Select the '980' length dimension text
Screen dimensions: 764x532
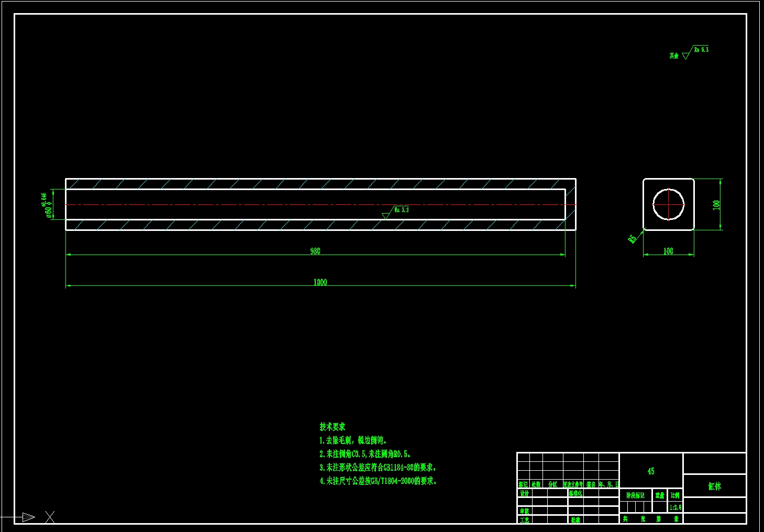click(x=315, y=251)
